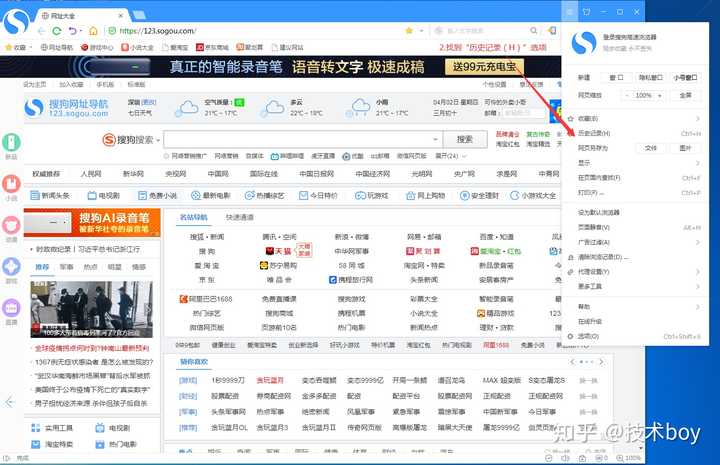Click the 小号窗口 button in menu
This screenshot has width=720, height=465.
click(685, 78)
